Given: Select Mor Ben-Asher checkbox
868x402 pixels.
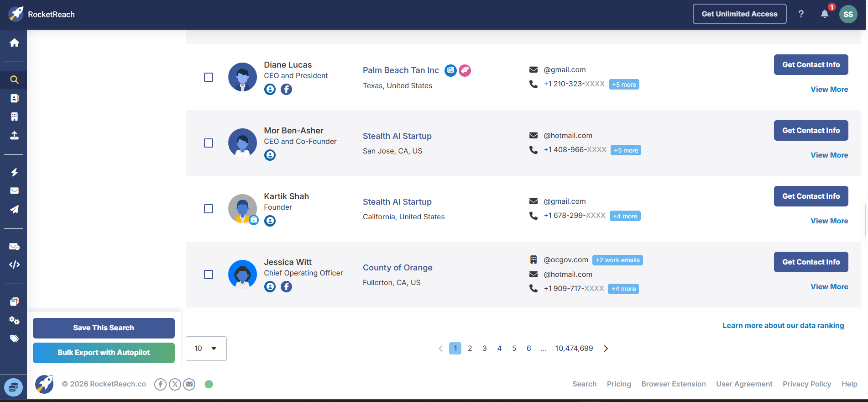Looking at the screenshot, I should pos(209,143).
